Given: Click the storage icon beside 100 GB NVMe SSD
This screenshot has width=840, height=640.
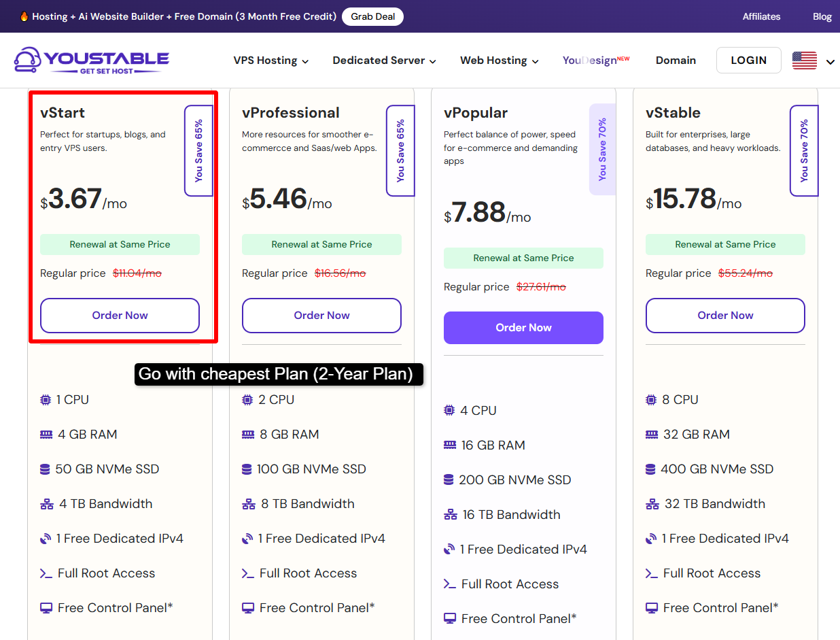Looking at the screenshot, I should click(247, 469).
